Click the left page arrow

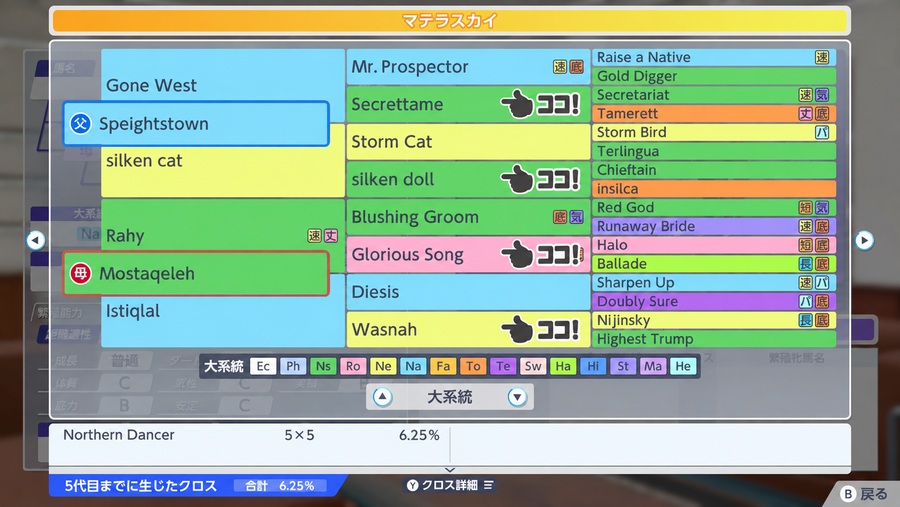[x=36, y=240]
